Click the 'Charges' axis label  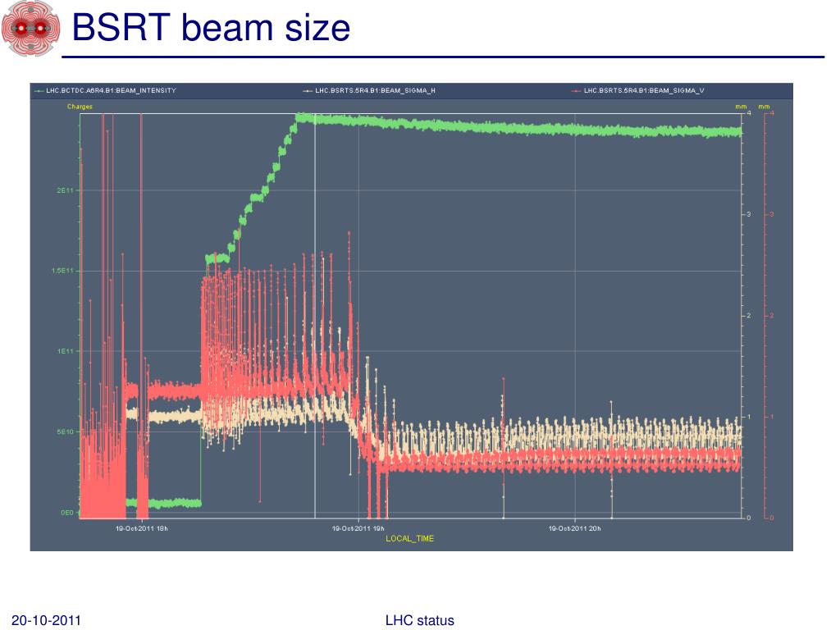[80, 107]
